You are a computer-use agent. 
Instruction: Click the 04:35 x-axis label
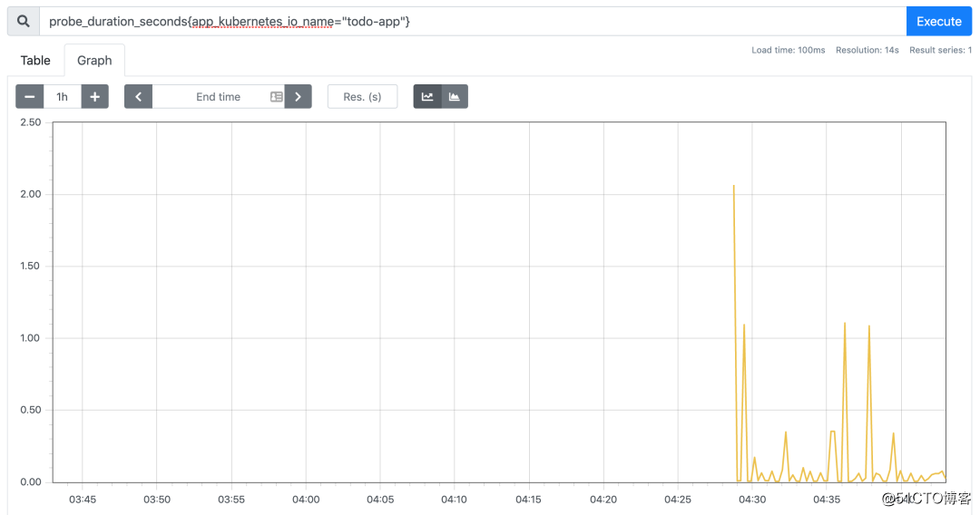827,500
